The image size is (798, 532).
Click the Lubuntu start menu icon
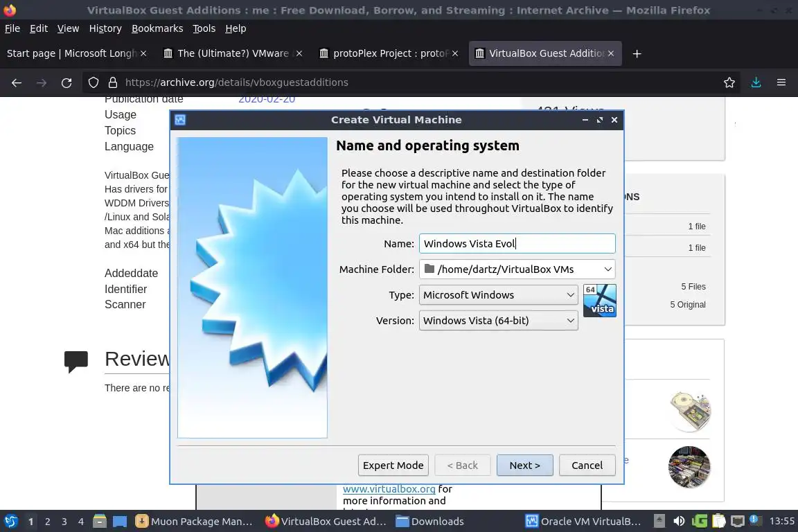point(10,521)
